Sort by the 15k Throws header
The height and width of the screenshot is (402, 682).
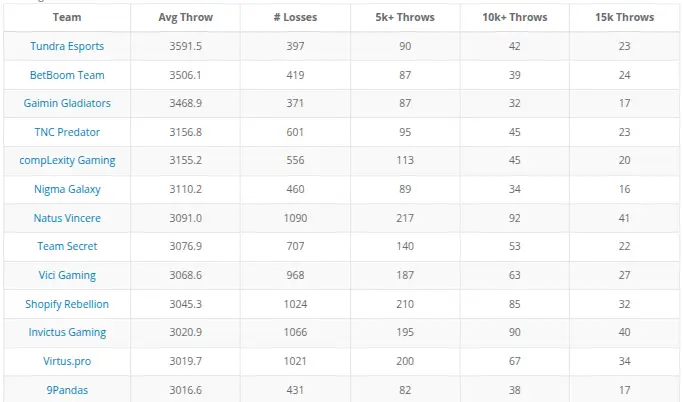point(625,17)
